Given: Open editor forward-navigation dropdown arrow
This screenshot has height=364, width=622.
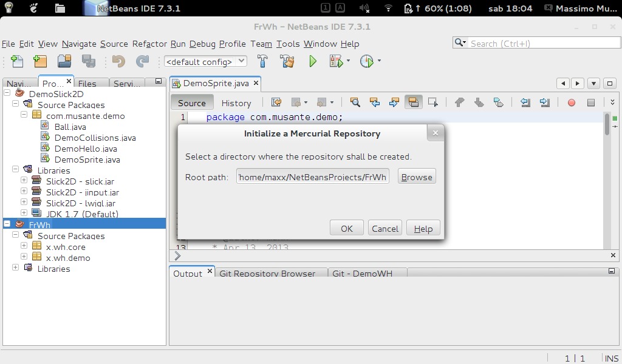Looking at the screenshot, I should (x=332, y=103).
